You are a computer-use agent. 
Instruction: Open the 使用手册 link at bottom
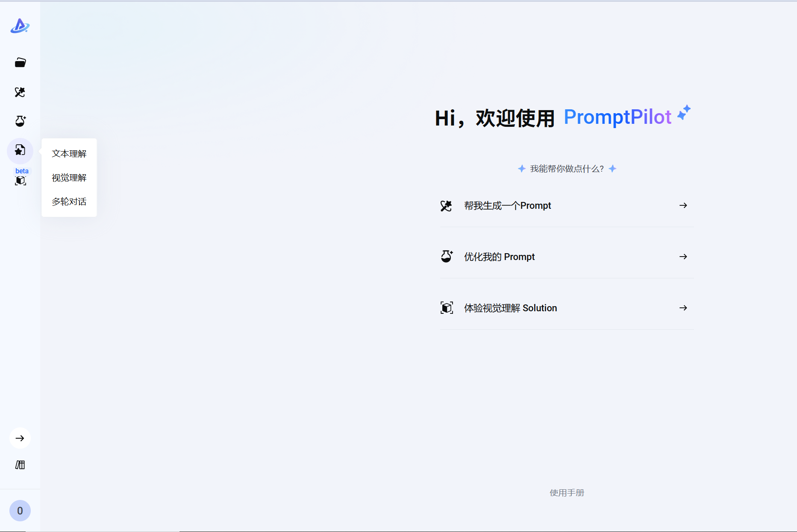[x=567, y=493]
